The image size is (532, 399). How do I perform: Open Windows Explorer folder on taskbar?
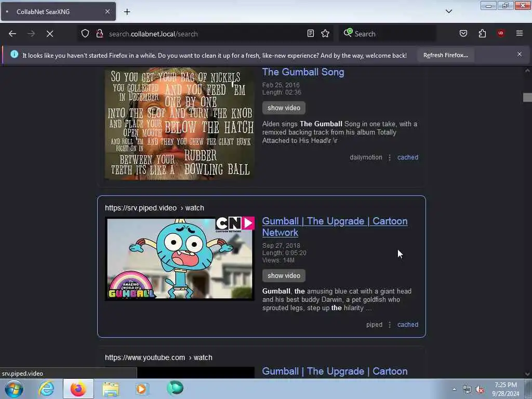[111, 389]
